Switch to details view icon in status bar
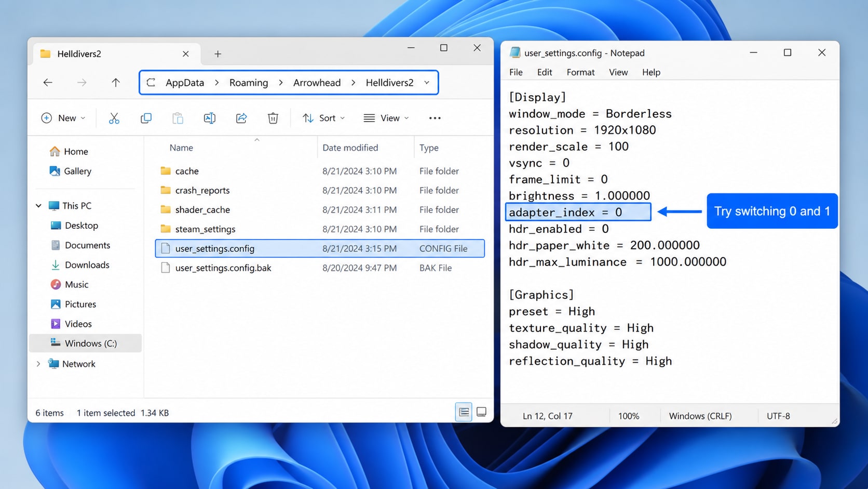The height and width of the screenshot is (489, 868). pyautogui.click(x=464, y=412)
